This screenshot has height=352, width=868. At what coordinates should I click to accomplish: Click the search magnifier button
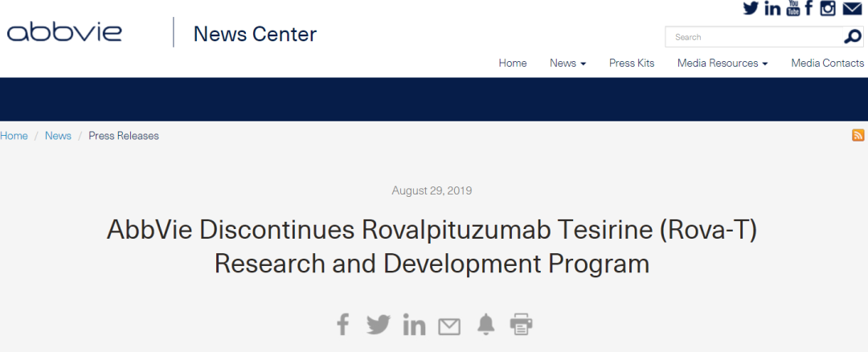coord(853,37)
